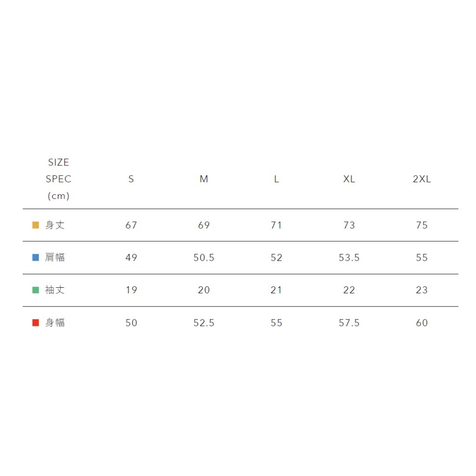Image resolution: width=476 pixels, height=476 pixels.
Task: Select the M size column header
Action: [204, 179]
